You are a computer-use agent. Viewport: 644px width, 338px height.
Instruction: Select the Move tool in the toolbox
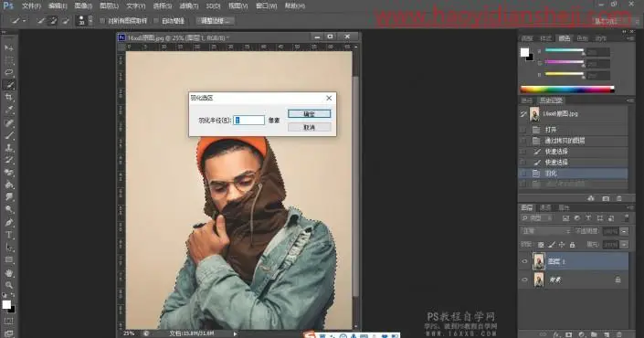(9, 48)
